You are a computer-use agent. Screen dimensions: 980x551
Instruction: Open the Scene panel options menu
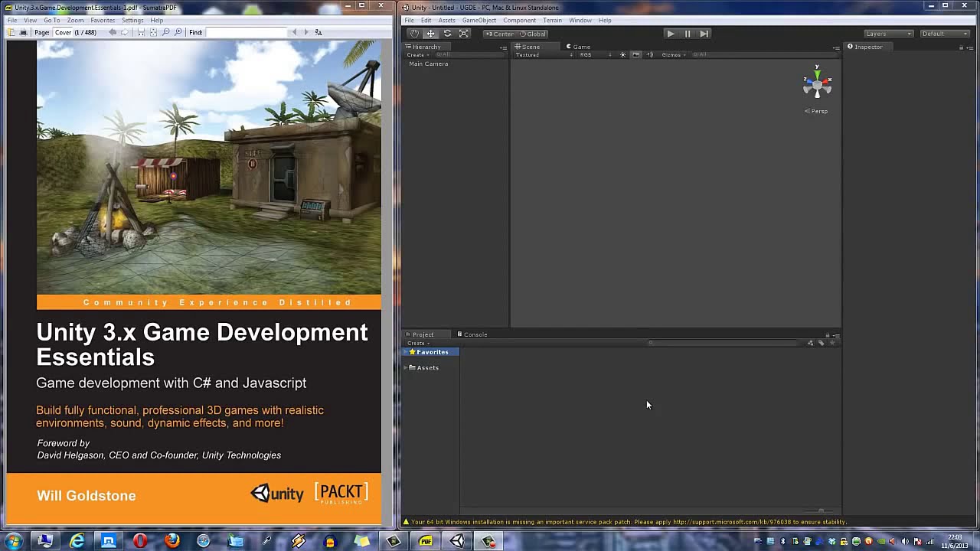[836, 47]
